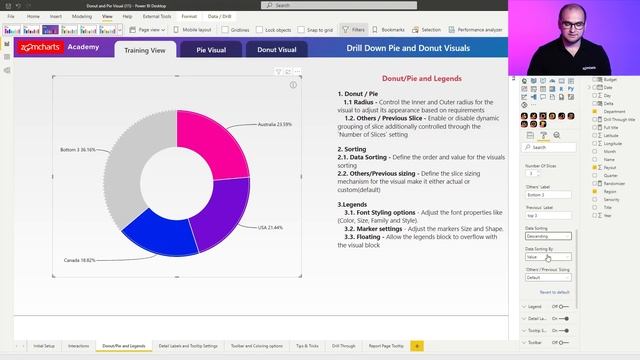Select the Q&A speech bubble visual icon

(x=543, y=97)
